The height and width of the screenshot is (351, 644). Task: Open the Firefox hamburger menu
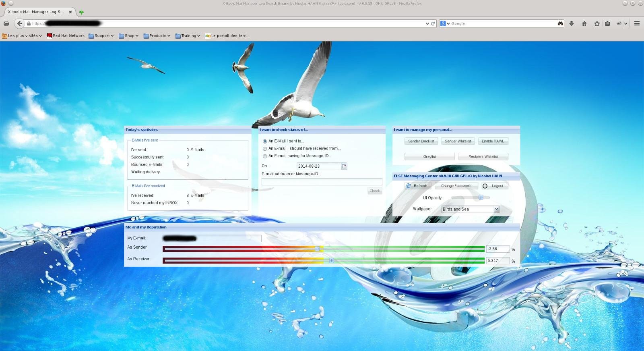(637, 23)
